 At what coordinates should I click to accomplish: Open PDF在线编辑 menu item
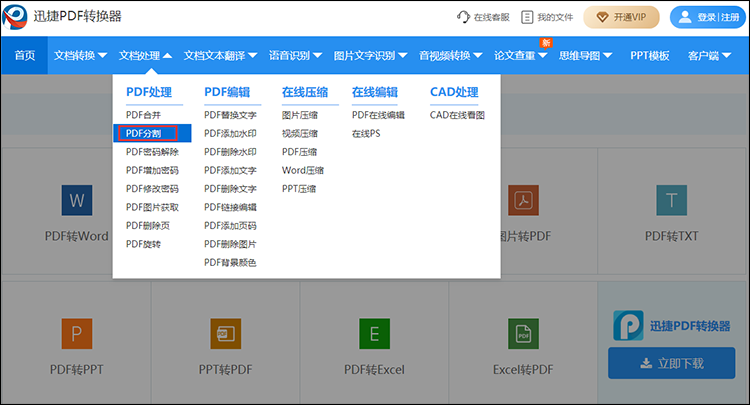pos(378,115)
